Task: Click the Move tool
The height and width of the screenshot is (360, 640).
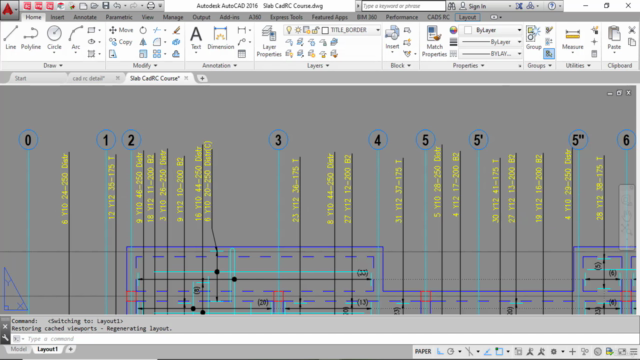Action: pos(121,30)
